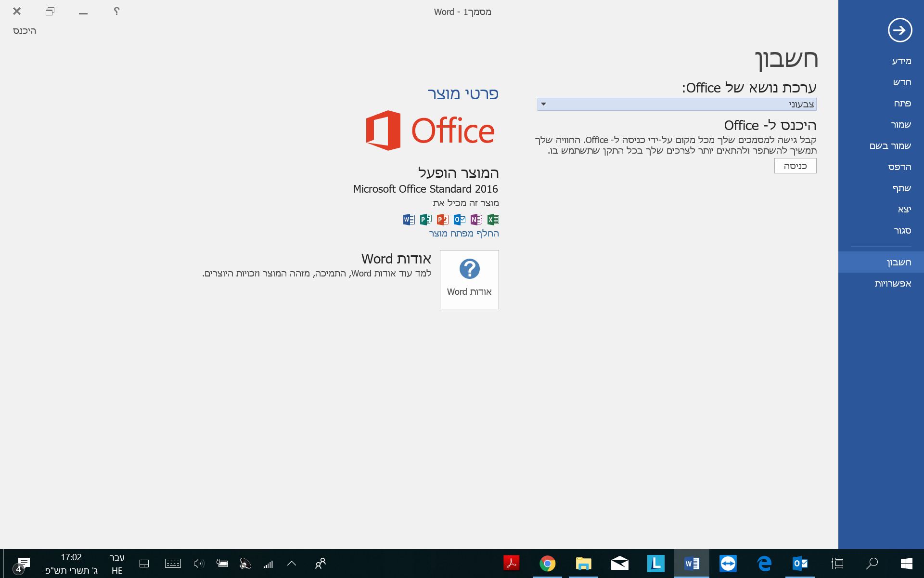
Task: Open Adobe Acrobat Reader from the taskbar
Action: (511, 563)
